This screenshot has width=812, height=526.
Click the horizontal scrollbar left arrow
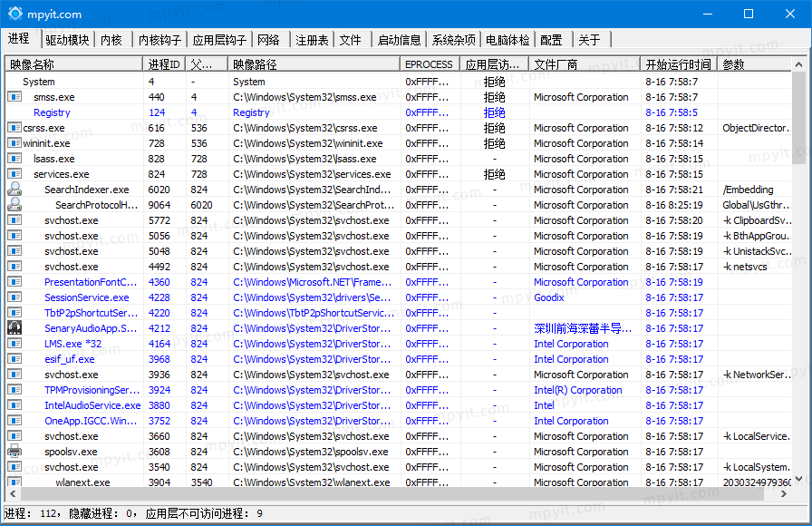pyautogui.click(x=13, y=494)
